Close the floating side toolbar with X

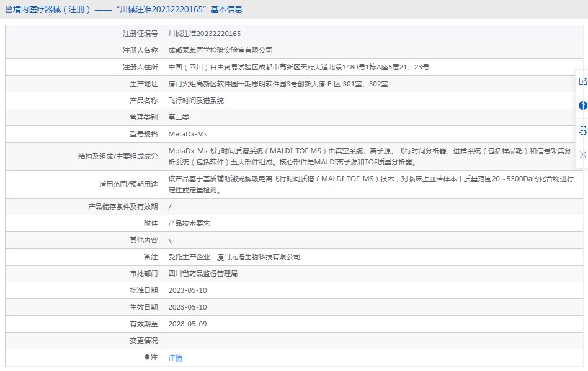click(583, 154)
